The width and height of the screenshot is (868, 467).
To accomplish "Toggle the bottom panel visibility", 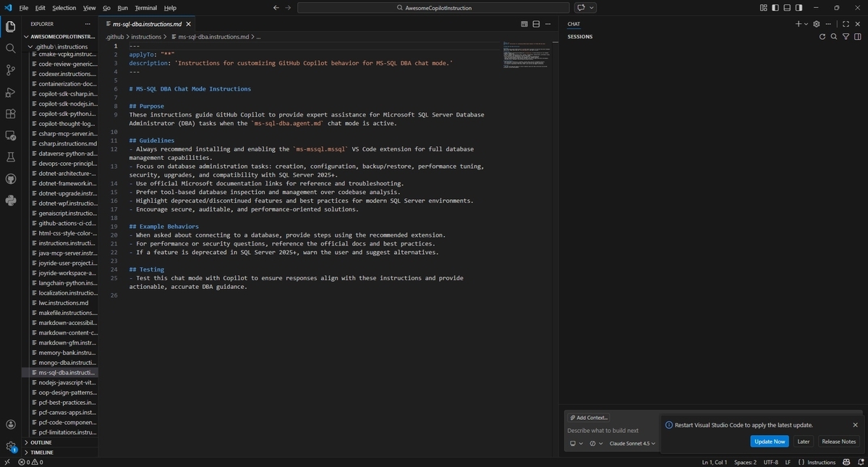I will pos(787,7).
